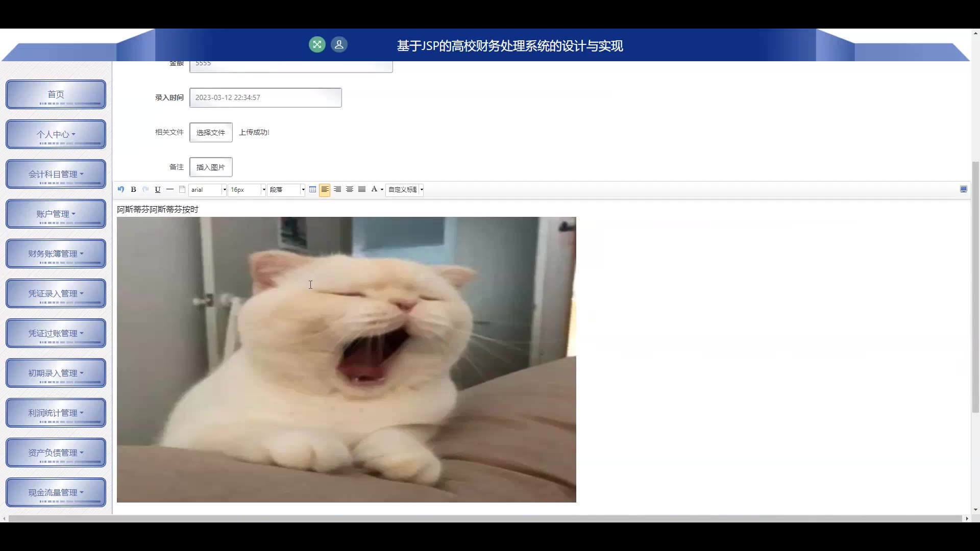
Task: Click the undo icon in editor toolbar
Action: pyautogui.click(x=121, y=189)
